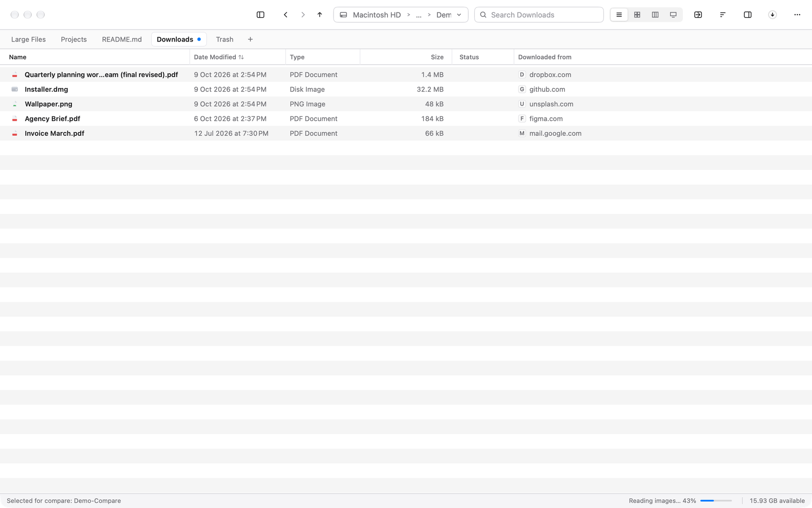The height and width of the screenshot is (508, 812).
Task: Click the unsplash.com source badge
Action: (522, 104)
